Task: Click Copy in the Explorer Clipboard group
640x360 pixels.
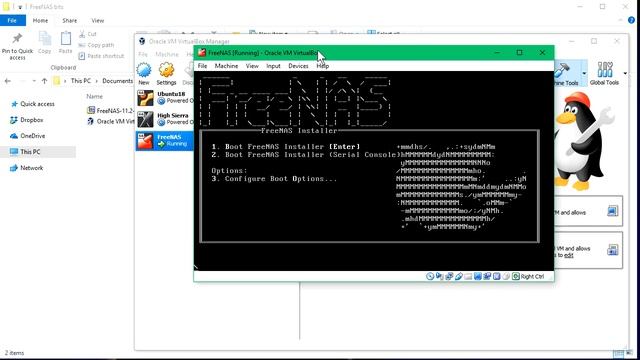Action: (x=44, y=43)
